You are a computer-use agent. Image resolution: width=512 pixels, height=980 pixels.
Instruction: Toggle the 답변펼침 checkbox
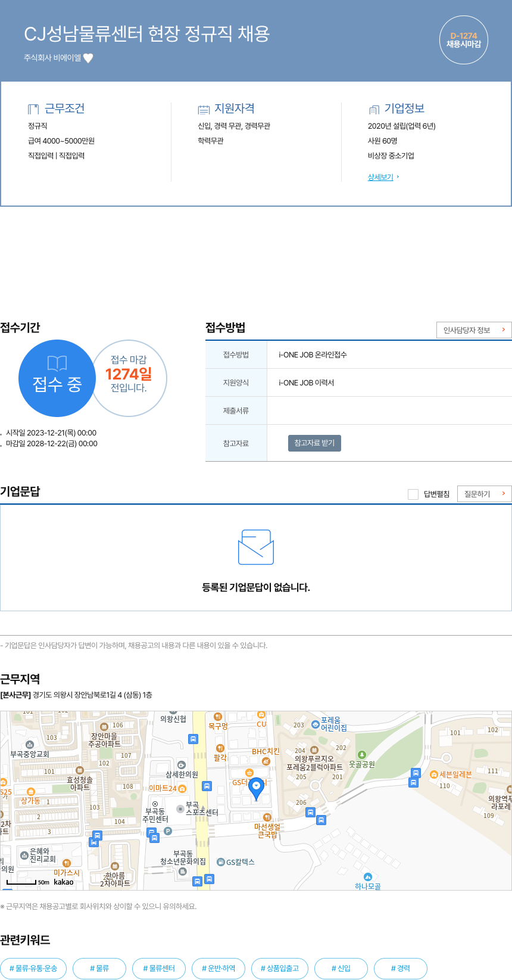[x=413, y=494]
